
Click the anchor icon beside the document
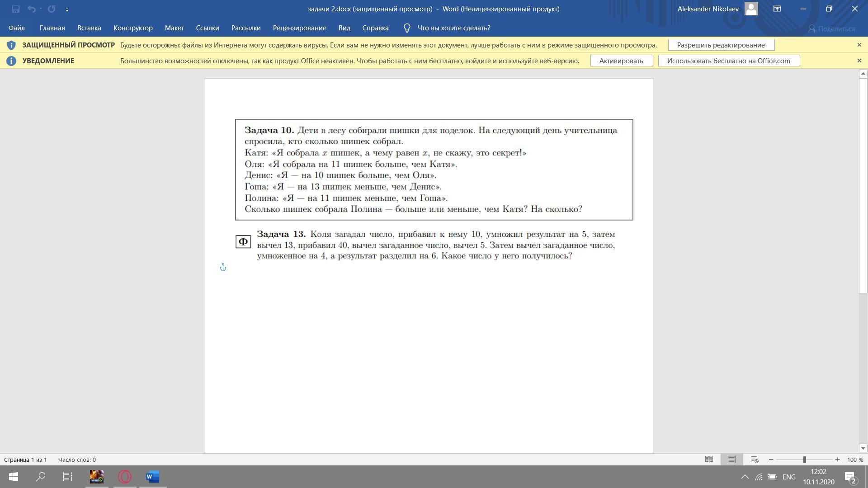pyautogui.click(x=223, y=267)
